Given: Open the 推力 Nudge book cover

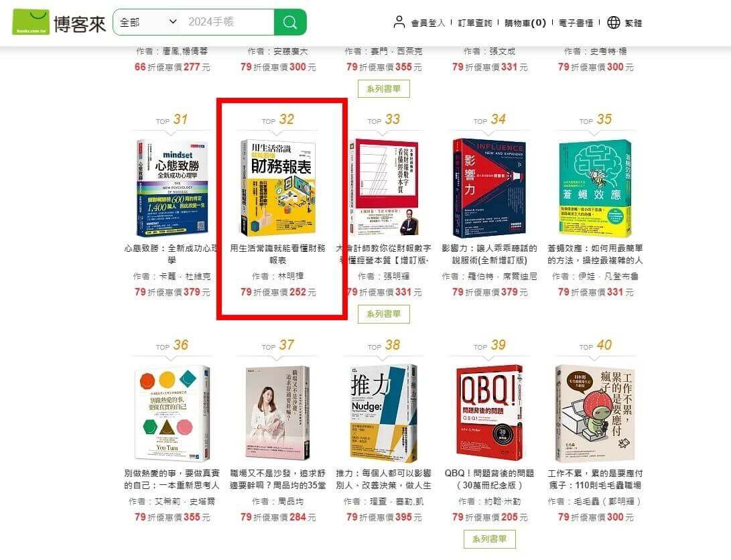Looking at the screenshot, I should coord(384,413).
